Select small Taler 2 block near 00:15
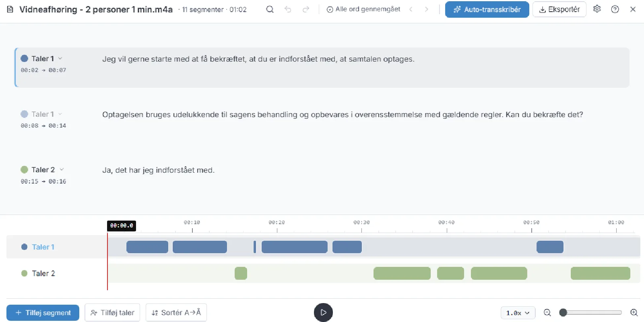 coord(241,273)
